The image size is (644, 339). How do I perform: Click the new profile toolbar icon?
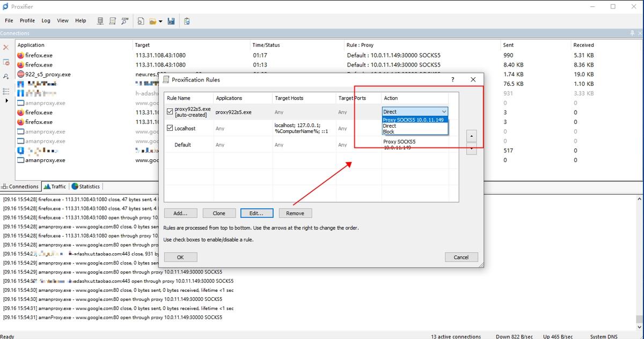click(x=141, y=21)
